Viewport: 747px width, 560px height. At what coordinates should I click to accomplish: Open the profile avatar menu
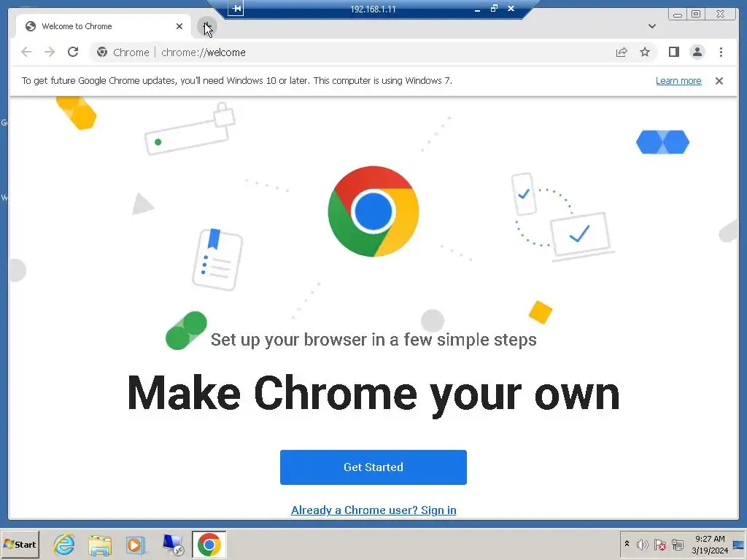tap(697, 52)
